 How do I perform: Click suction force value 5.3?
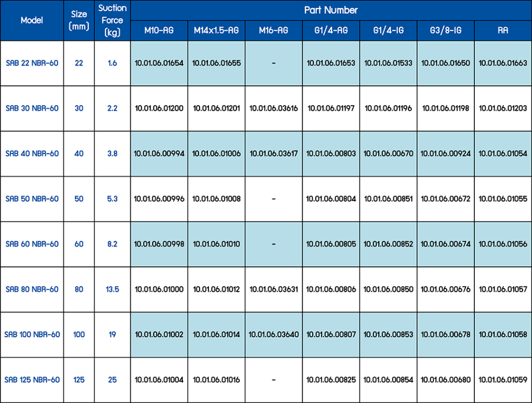pyautogui.click(x=112, y=199)
